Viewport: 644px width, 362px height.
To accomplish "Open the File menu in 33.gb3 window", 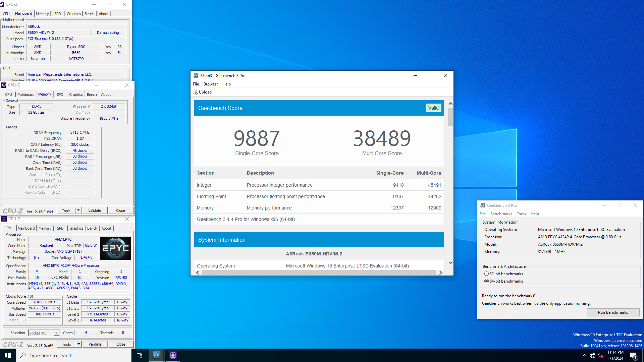I will 196,84.
